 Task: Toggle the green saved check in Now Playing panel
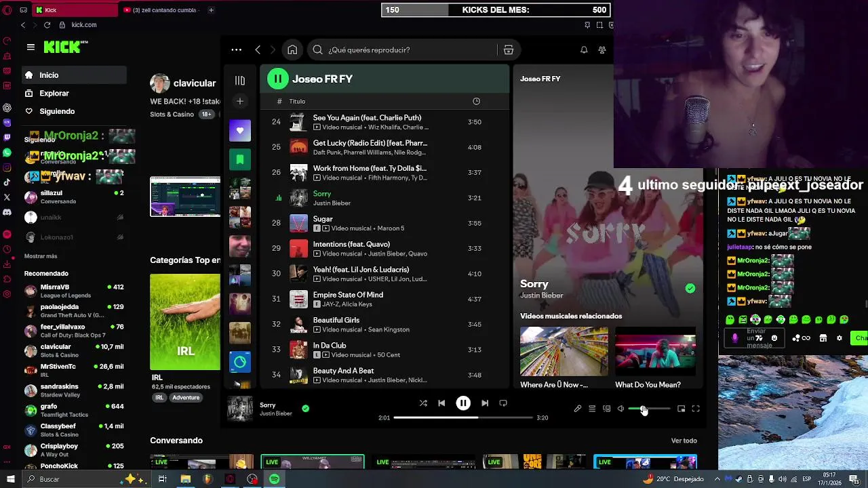(690, 289)
